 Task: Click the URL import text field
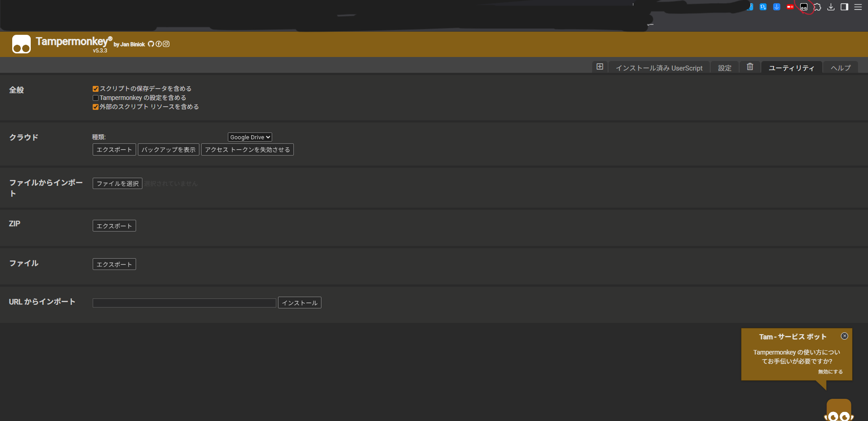(x=184, y=303)
